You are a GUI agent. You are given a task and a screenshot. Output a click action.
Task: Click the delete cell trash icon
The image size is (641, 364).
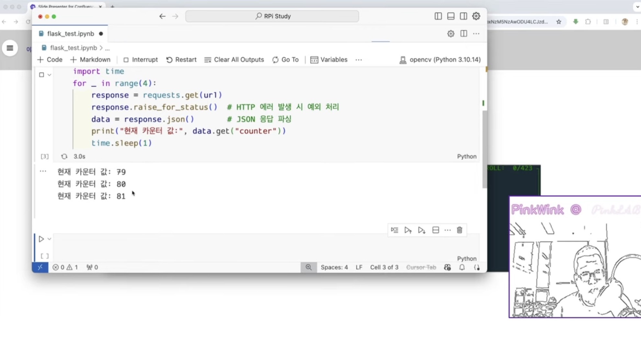coord(459,230)
